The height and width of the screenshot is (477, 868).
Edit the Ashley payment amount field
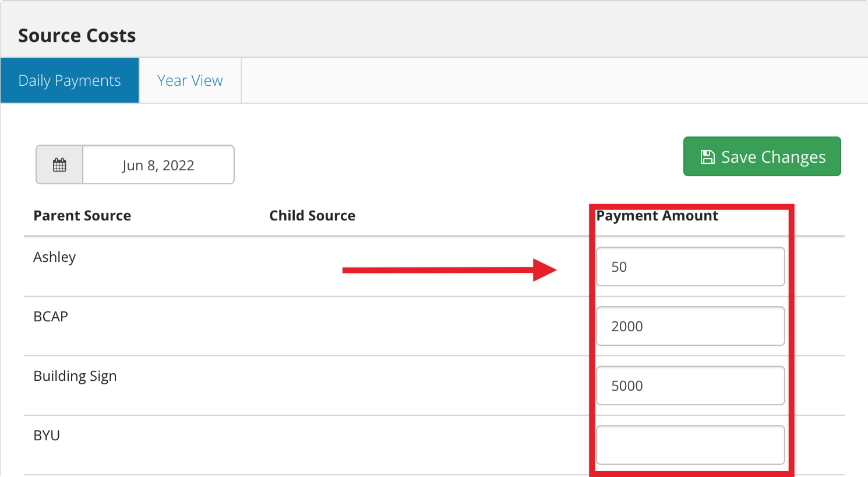point(690,267)
